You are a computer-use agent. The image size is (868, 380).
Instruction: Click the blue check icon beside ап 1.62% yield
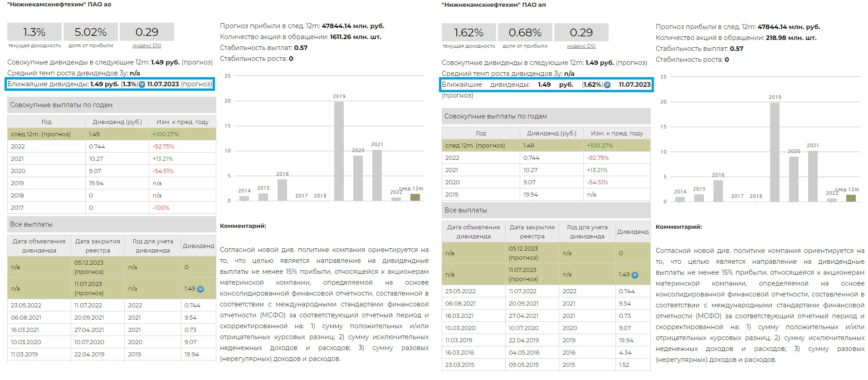[x=607, y=85]
